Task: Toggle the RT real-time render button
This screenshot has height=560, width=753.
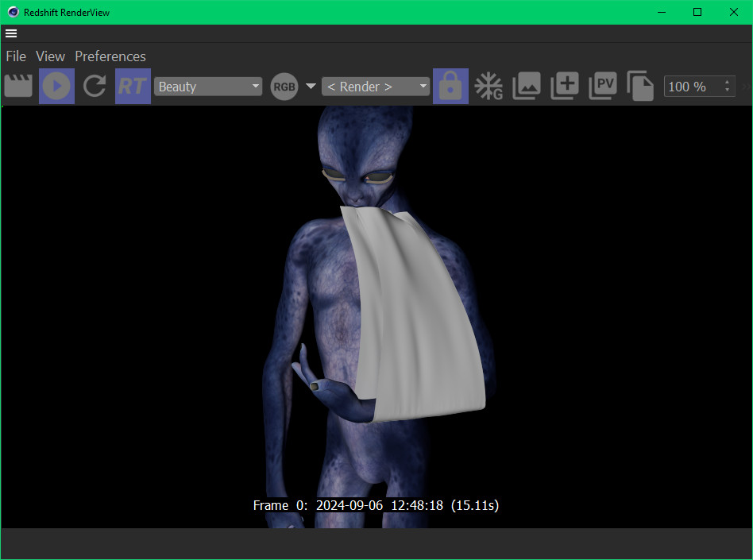Action: [x=133, y=86]
